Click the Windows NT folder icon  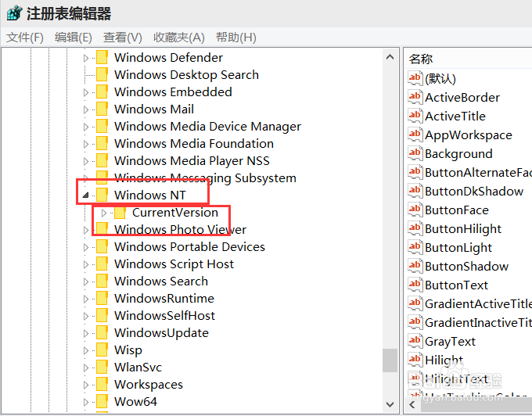pos(102,195)
